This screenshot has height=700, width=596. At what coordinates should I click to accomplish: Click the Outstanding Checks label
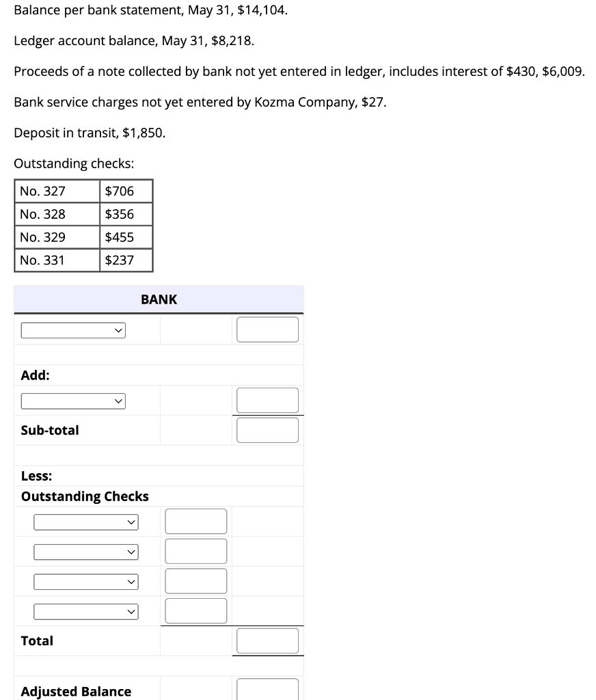coord(84,496)
